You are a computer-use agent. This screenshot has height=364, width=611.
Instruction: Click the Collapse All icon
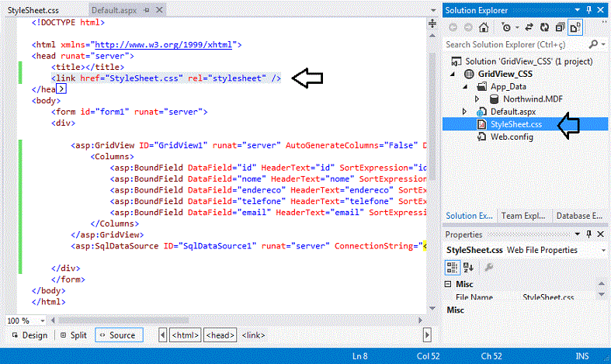pyautogui.click(x=560, y=27)
